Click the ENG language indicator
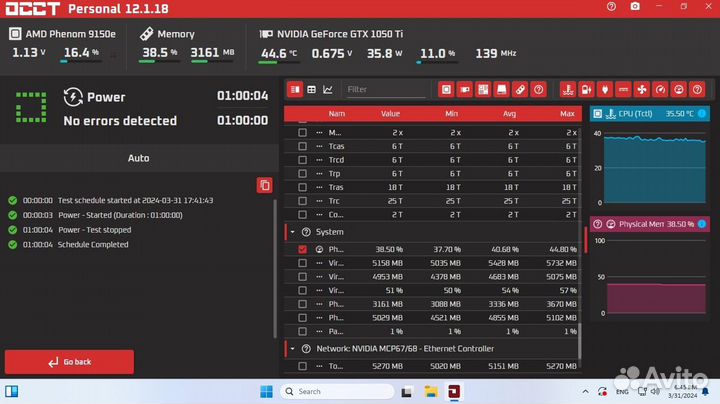720x404 pixels. (622, 392)
